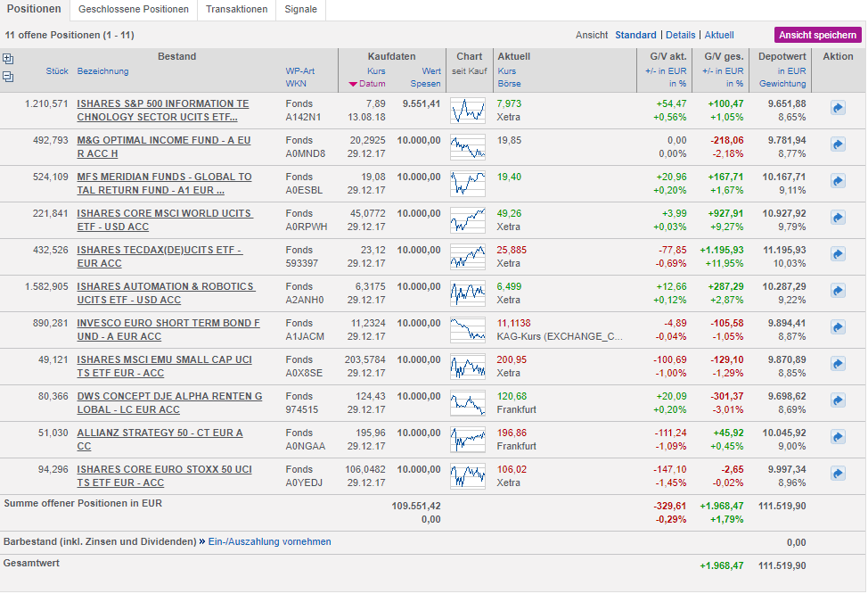Screen dimensions: 868x594
Task: Click action arrow icon for Allianz Strategy 50
Action: [x=838, y=436]
